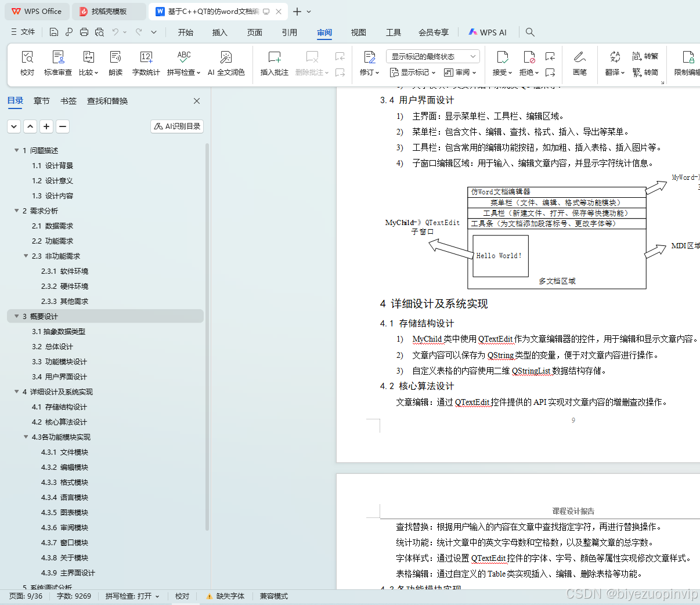
Task: Switch to 书签 navigation tab
Action: (x=68, y=101)
